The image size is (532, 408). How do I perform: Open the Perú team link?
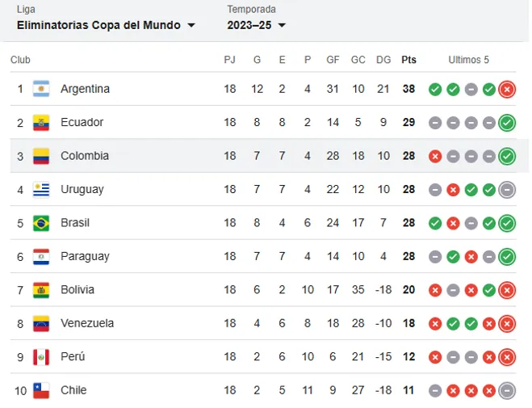[x=73, y=357]
